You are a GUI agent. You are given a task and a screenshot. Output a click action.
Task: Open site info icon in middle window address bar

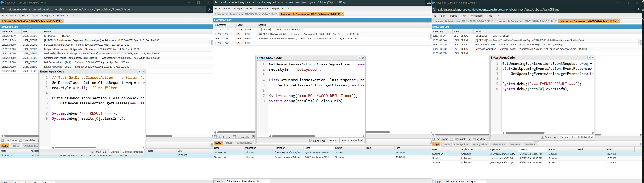coord(216,2)
